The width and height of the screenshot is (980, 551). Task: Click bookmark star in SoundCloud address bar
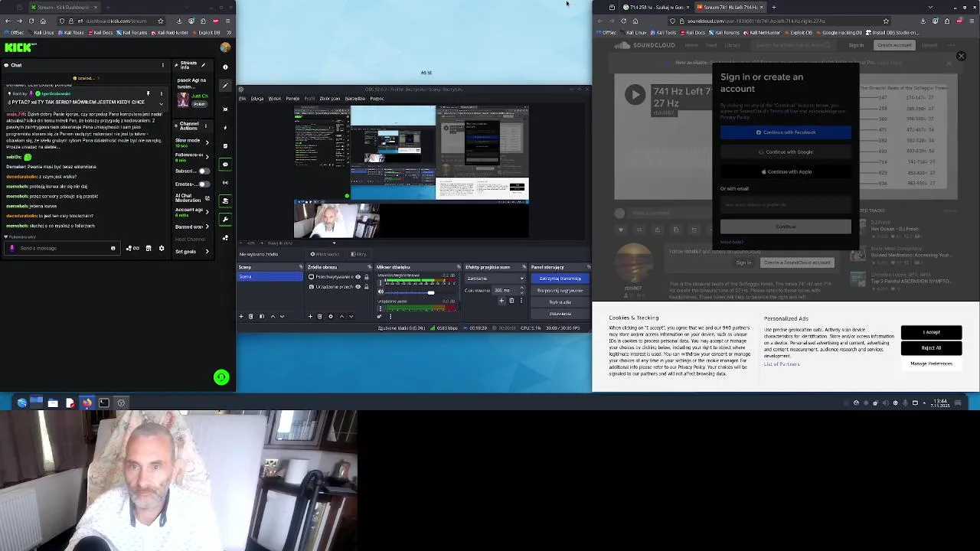886,21
